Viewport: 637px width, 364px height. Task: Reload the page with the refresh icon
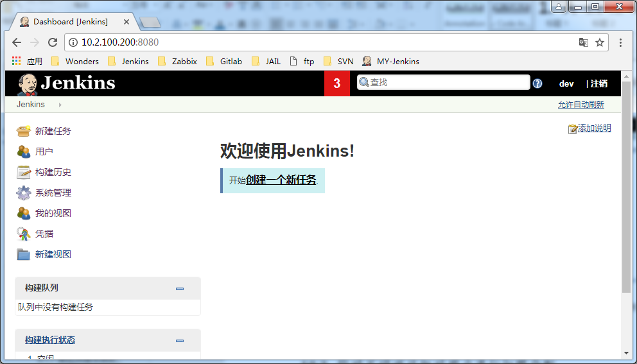(x=53, y=42)
